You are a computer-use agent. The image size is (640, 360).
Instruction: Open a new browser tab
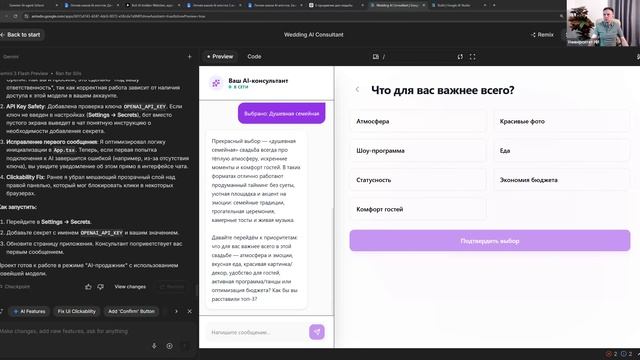pyautogui.click(x=494, y=5)
